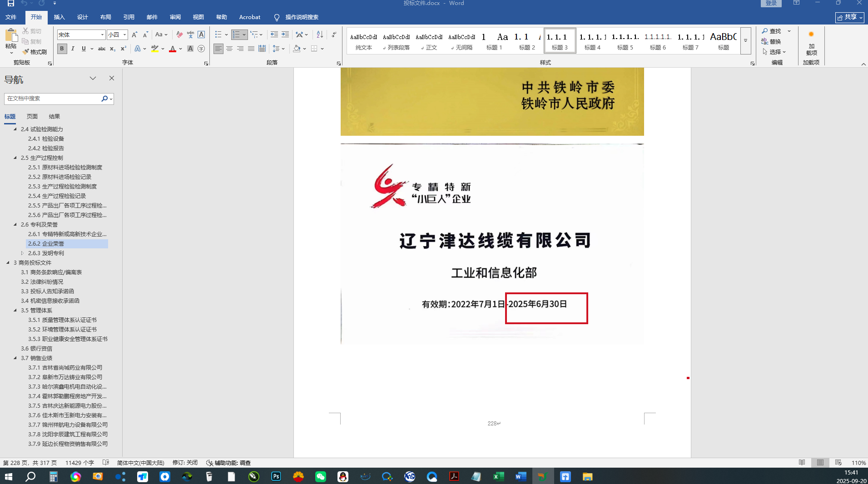Click the Paste icon in clipboard group
Screen dimensions: 868x484
click(11, 35)
